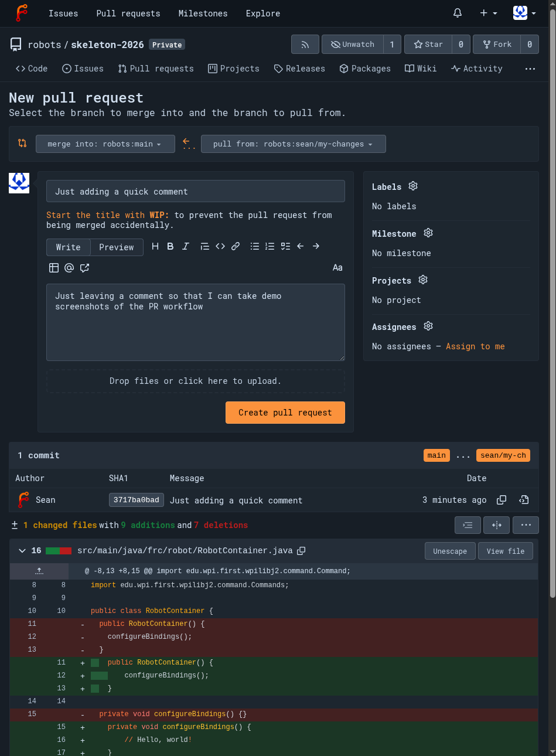The image size is (556, 756).
Task: Click the comment body text area
Action: (x=196, y=322)
